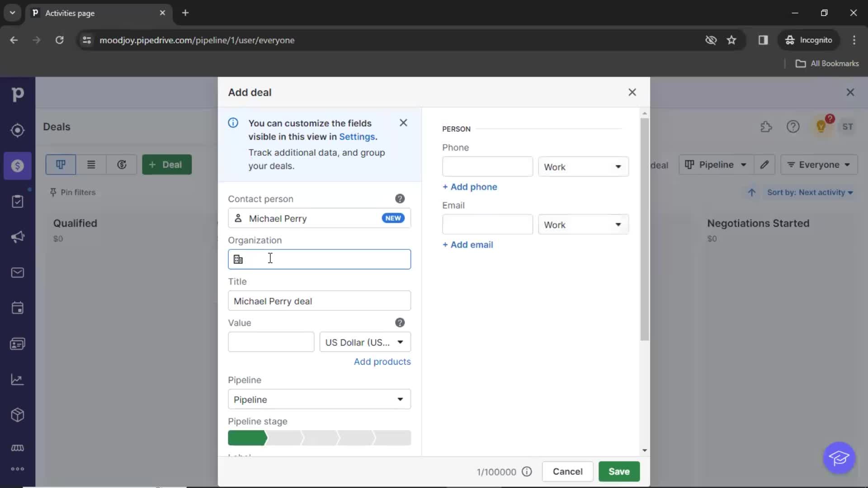This screenshot has width=868, height=488.
Task: Click the Leads inbox icon in sidebar
Action: 17,130
